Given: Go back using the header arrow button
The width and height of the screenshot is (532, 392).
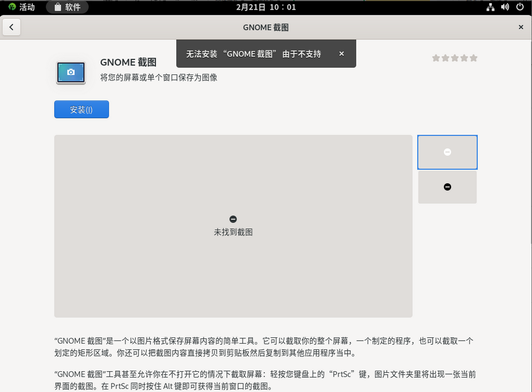Looking at the screenshot, I should 12,28.
